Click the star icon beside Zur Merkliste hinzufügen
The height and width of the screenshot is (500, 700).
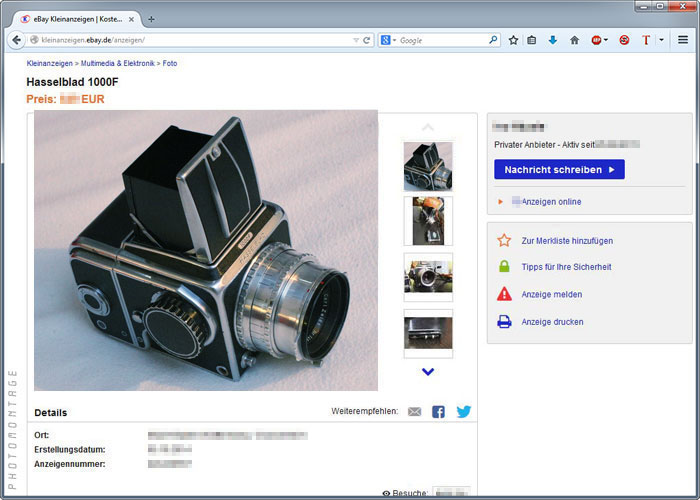[504, 241]
